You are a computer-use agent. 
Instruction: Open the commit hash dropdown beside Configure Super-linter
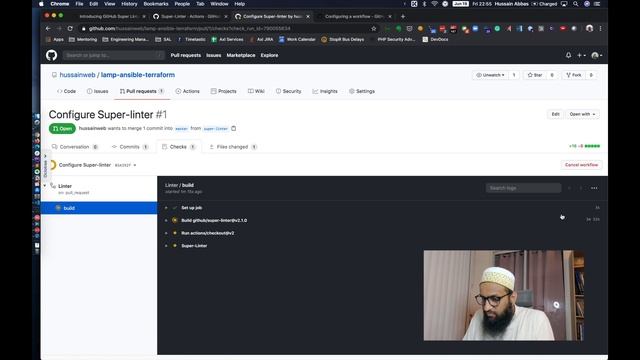coord(125,165)
